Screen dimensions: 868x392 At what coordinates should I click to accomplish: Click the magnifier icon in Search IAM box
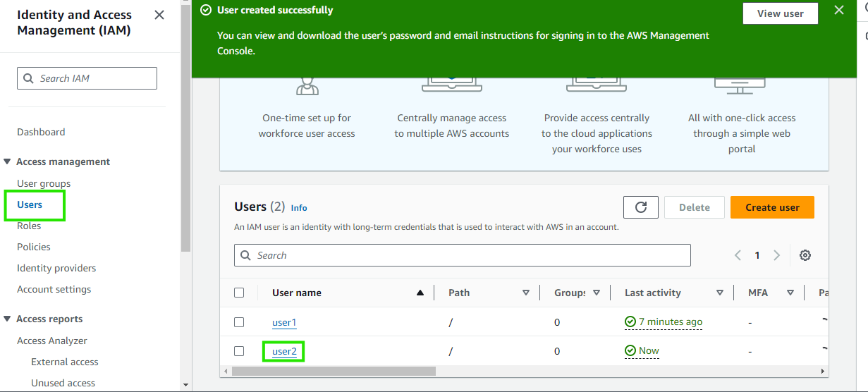pyautogui.click(x=29, y=78)
